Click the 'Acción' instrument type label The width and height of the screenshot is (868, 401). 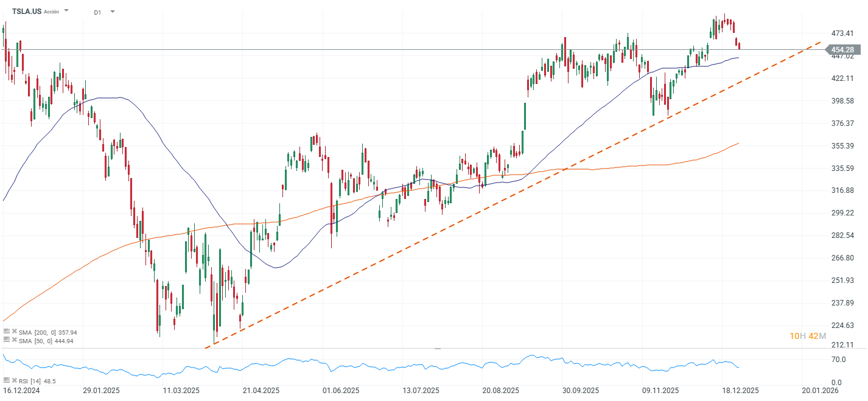click(52, 11)
